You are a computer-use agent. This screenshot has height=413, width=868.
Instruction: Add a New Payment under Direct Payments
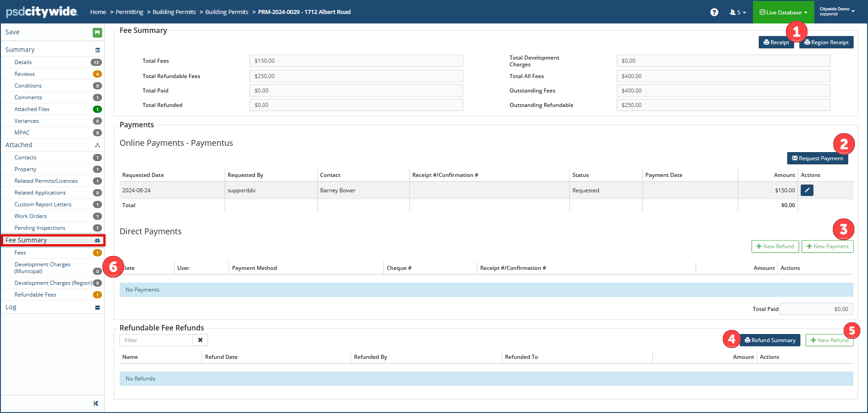(827, 246)
